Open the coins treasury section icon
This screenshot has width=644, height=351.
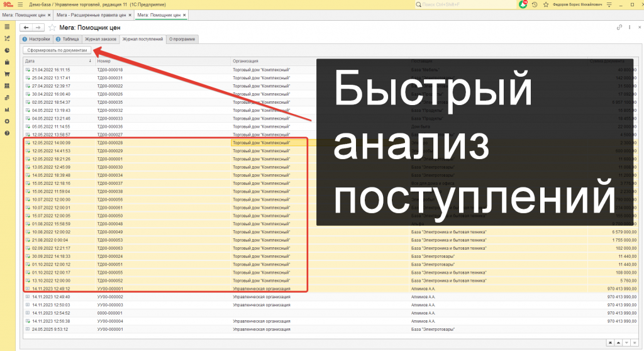[x=7, y=98]
